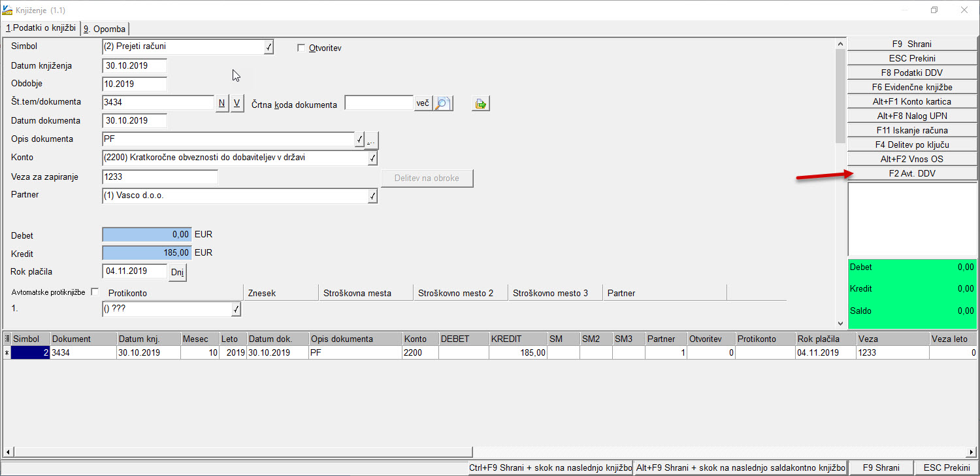
Task: Click the Debet amount field
Action: point(147,235)
